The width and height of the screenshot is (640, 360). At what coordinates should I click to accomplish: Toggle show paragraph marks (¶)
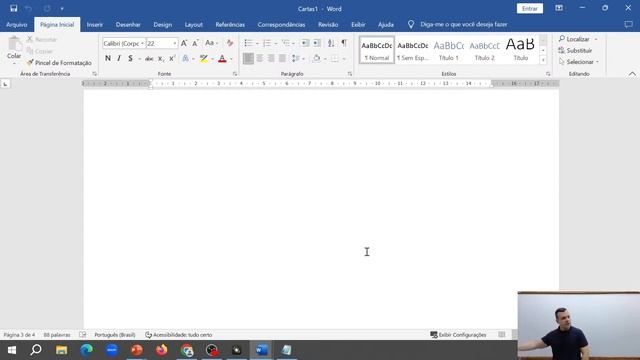click(x=344, y=43)
